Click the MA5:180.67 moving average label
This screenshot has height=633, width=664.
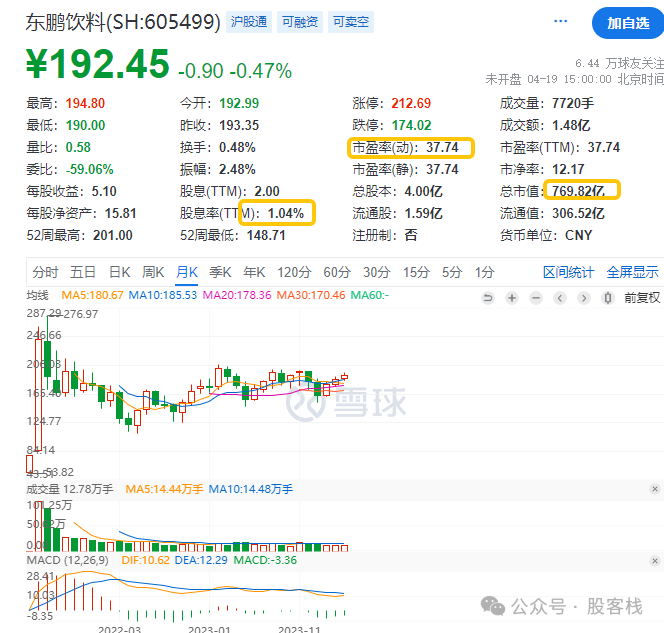92,295
